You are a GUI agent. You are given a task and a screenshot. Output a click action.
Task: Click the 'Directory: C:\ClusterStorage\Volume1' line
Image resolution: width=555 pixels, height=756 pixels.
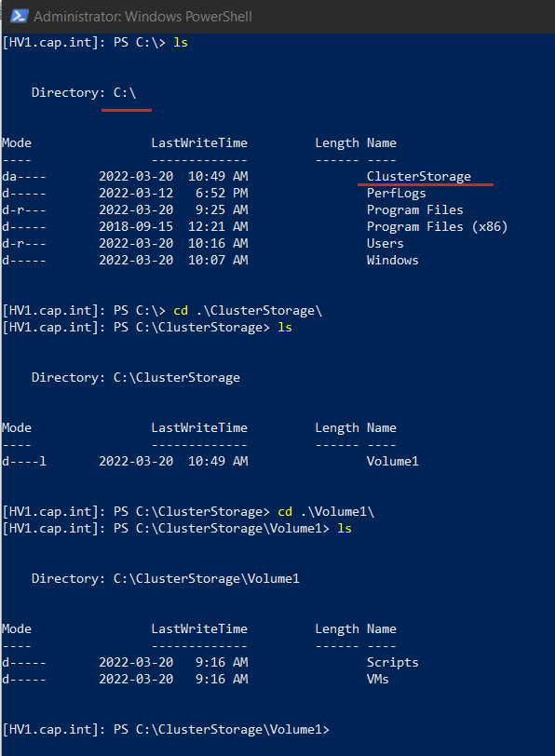(x=166, y=578)
